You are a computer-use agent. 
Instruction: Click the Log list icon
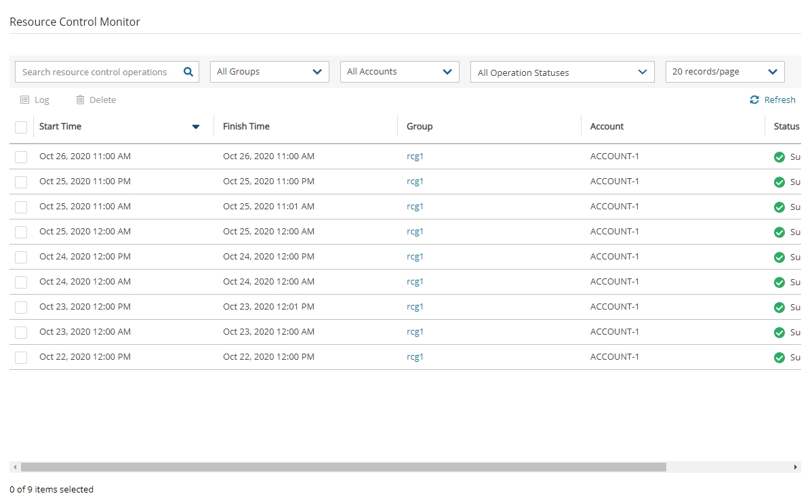click(25, 100)
